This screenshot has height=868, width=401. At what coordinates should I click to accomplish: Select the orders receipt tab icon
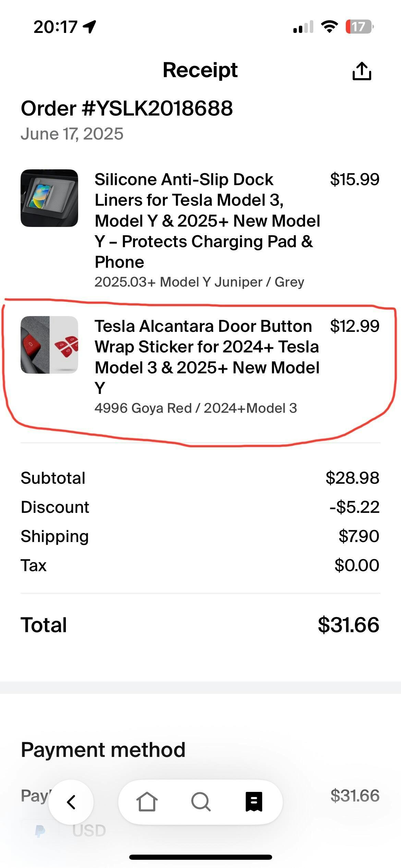pyautogui.click(x=254, y=802)
